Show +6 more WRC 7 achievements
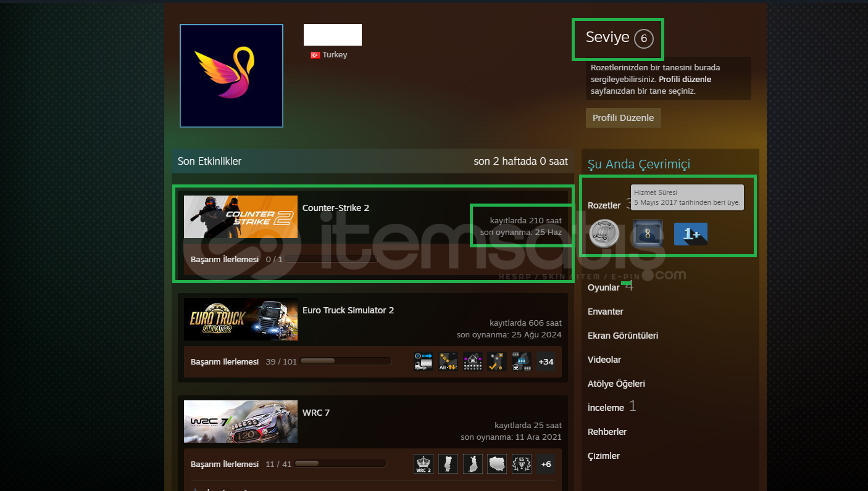The image size is (868, 491). [546, 464]
